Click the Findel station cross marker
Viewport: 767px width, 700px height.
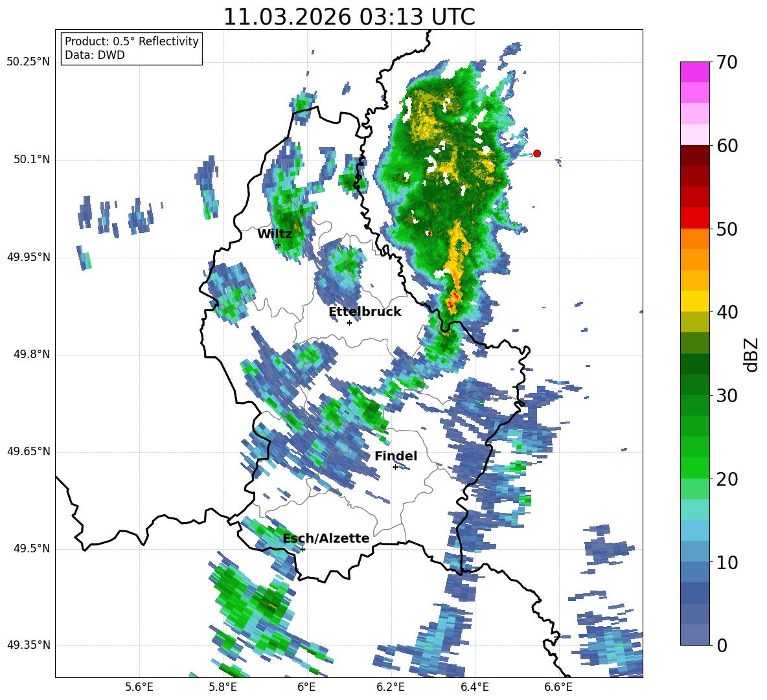[x=395, y=468]
